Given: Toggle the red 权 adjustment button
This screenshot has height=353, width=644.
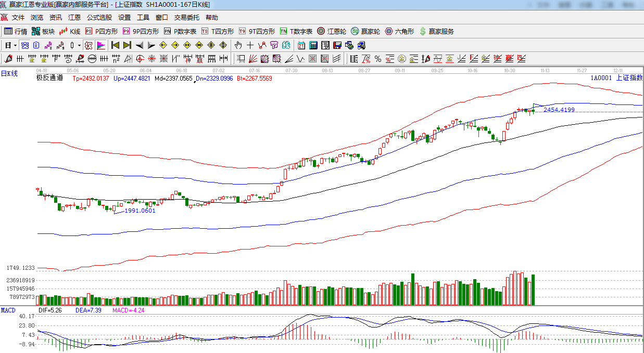Looking at the screenshot, I should (x=89, y=45).
